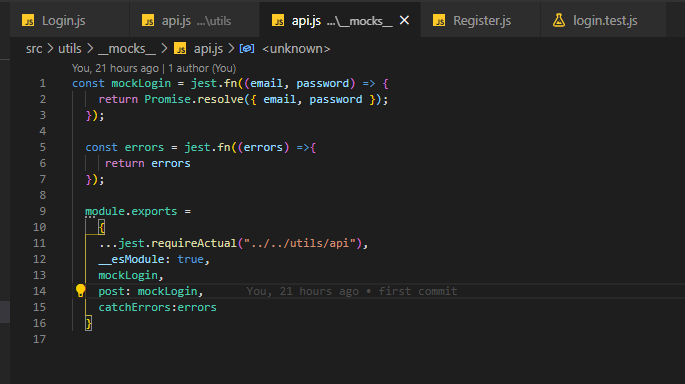Viewport: 685px width, 384px height.
Task: Click 'true' value on line 12
Action: coord(190,259)
